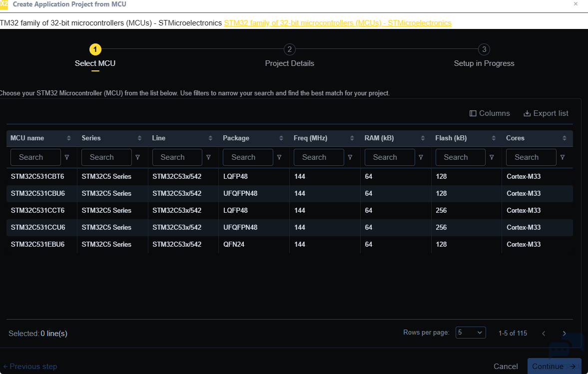Open filter funnel for Freq (MHz)
Viewport: 588px width, 374px height.
350,157
